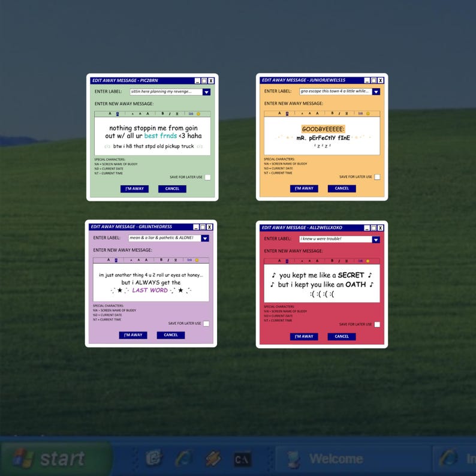This screenshot has width=476, height=476.
Task: Pick text background color in PIC2BRN toolbar
Action: 118,114
